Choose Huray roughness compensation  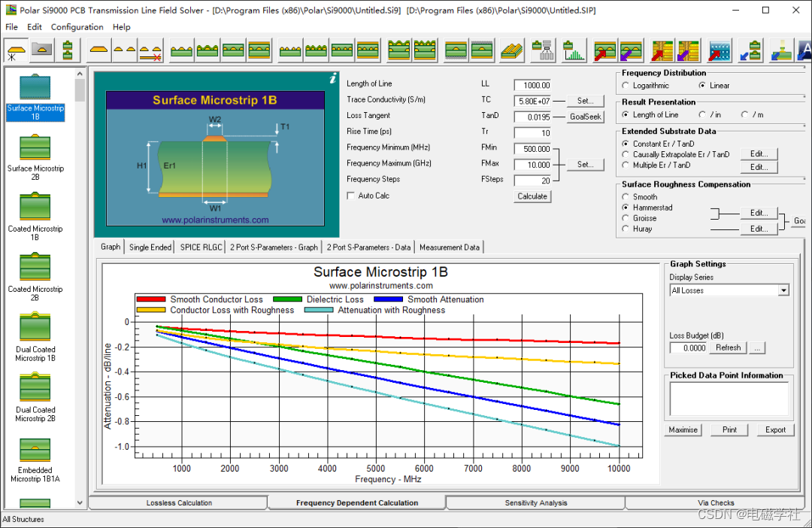(626, 229)
